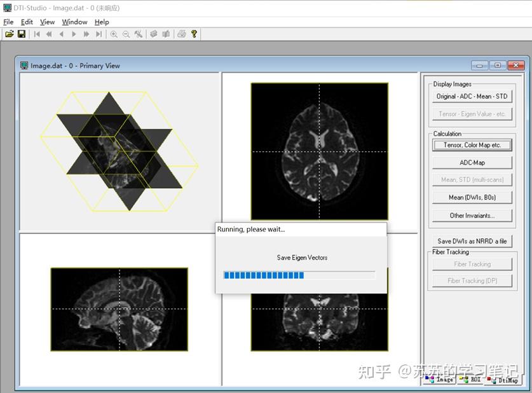This screenshot has width=532, height=393.
Task: Open the View menu
Action: coord(47,22)
